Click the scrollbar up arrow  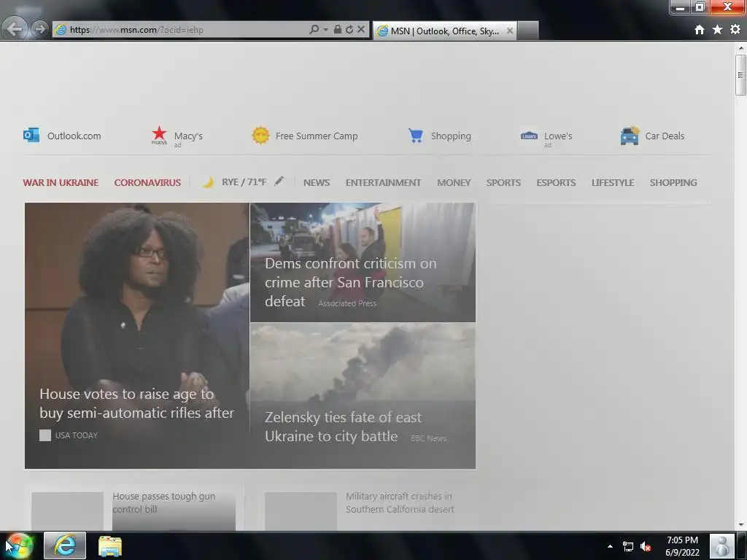pos(740,47)
